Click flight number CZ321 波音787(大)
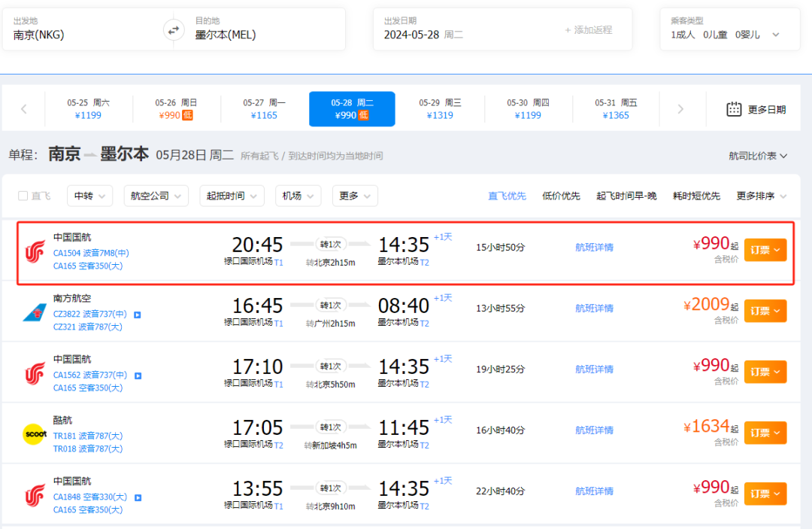Viewport: 812px width, 529px height. click(88, 327)
